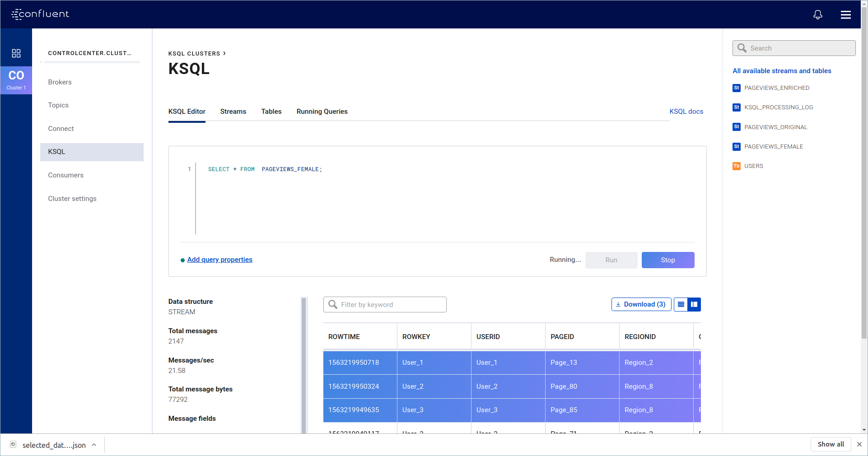Click the USERS table icon
868x456 pixels.
736,166
